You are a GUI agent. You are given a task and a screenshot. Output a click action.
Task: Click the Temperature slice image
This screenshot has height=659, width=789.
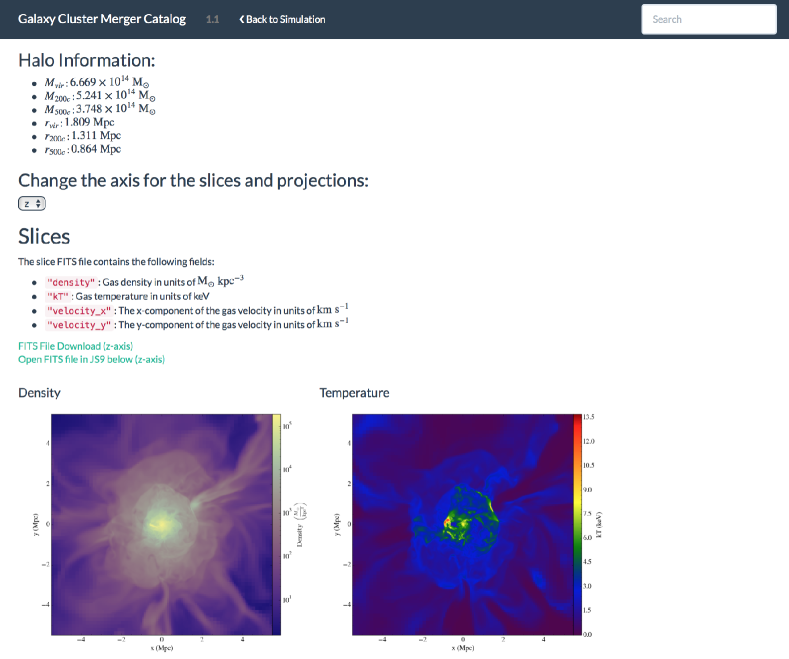tap(463, 524)
